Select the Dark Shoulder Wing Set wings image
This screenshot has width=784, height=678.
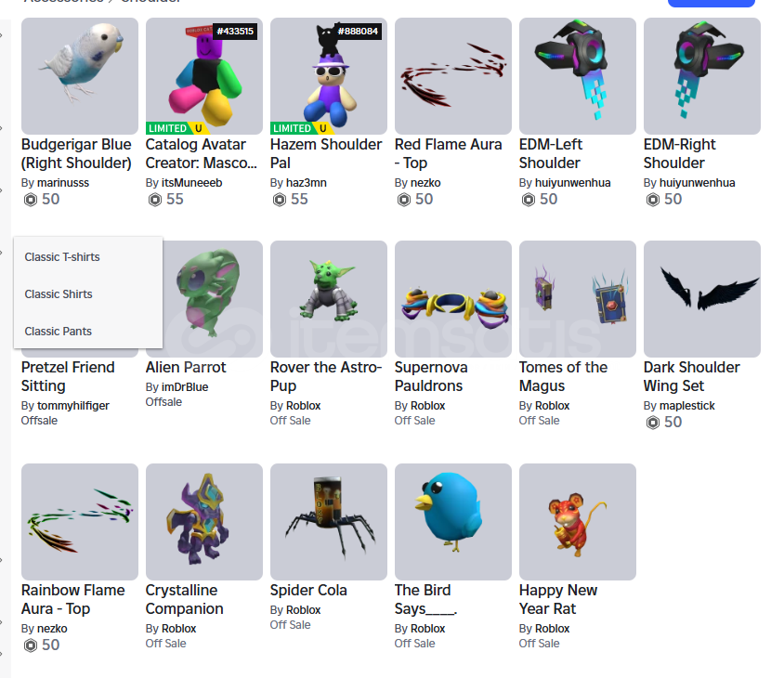[702, 299]
